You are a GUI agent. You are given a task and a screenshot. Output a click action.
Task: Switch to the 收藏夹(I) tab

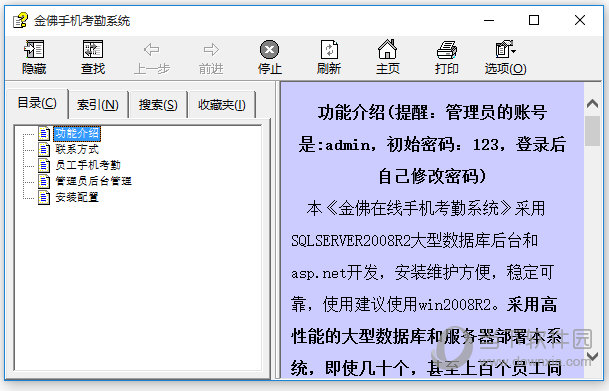(222, 105)
